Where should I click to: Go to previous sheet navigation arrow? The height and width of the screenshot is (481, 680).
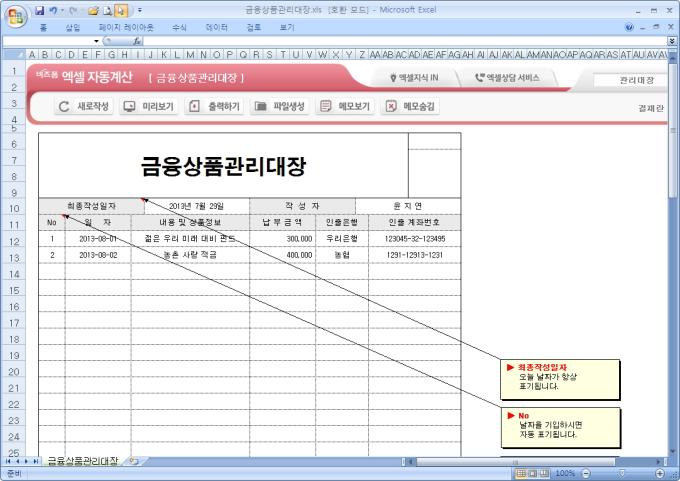[x=17, y=461]
